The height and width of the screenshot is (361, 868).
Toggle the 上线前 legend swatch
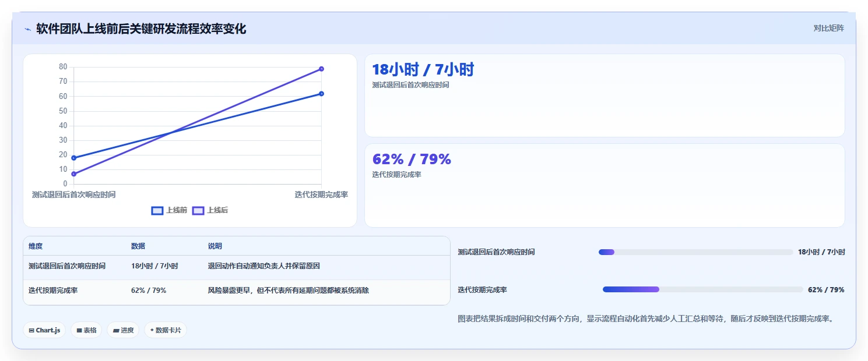coord(157,211)
